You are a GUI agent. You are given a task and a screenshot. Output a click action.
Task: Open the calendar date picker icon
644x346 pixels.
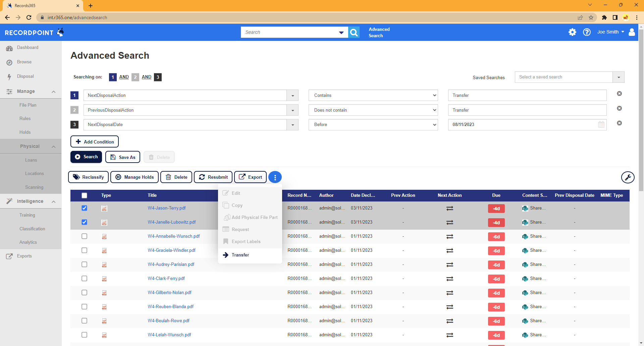(x=601, y=125)
